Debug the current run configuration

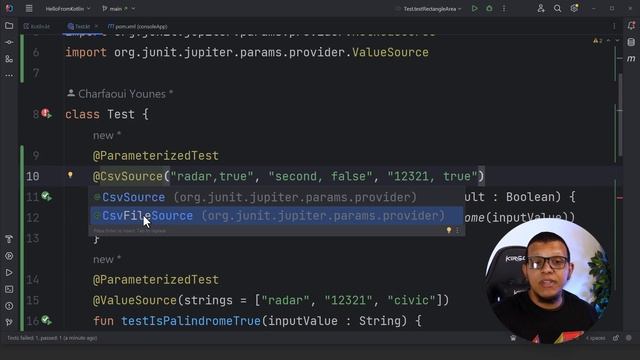489,8
